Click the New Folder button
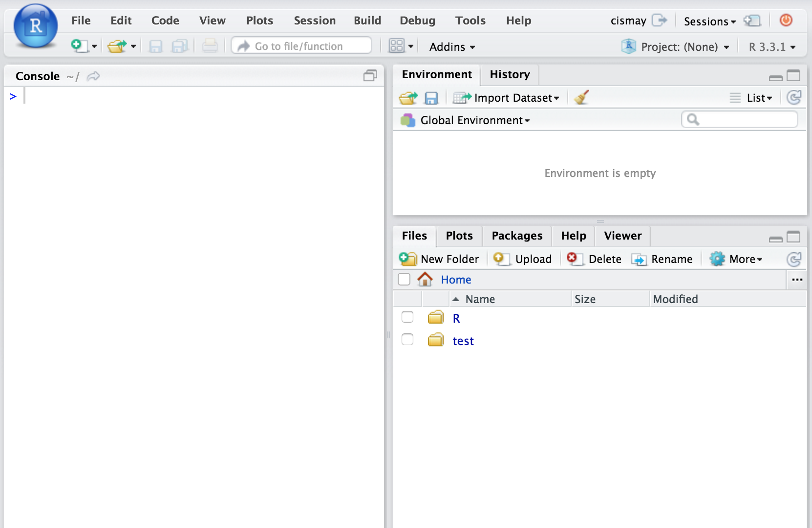 coord(440,259)
